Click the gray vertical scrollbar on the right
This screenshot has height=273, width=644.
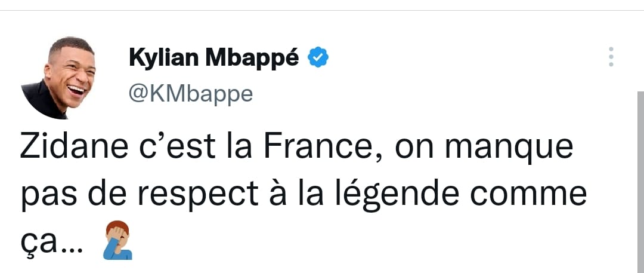640,179
